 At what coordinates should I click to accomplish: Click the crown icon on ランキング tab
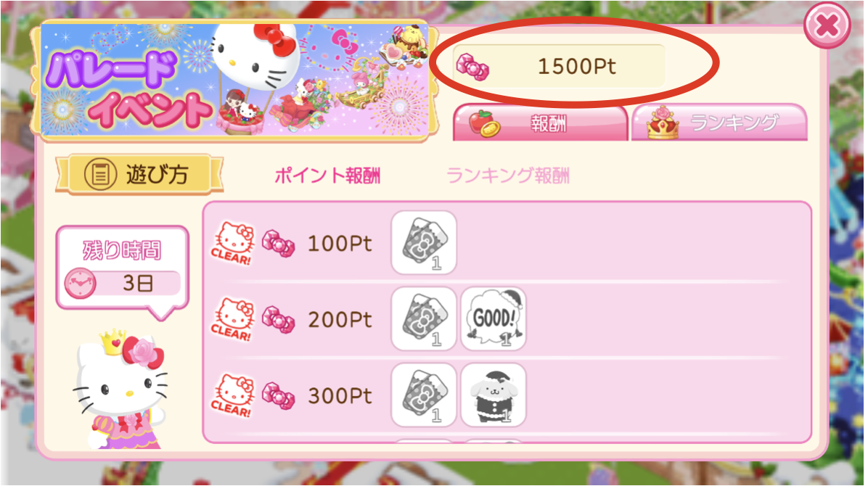[663, 123]
